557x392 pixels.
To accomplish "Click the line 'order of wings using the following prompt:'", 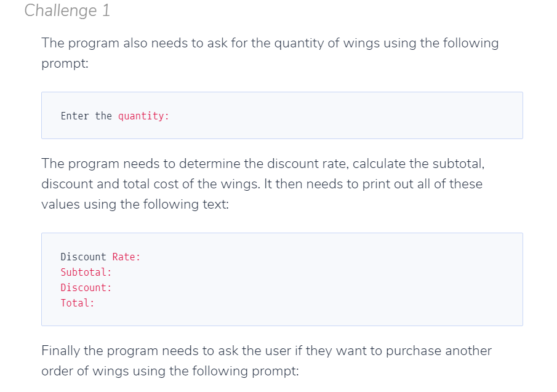I will click(x=170, y=371).
